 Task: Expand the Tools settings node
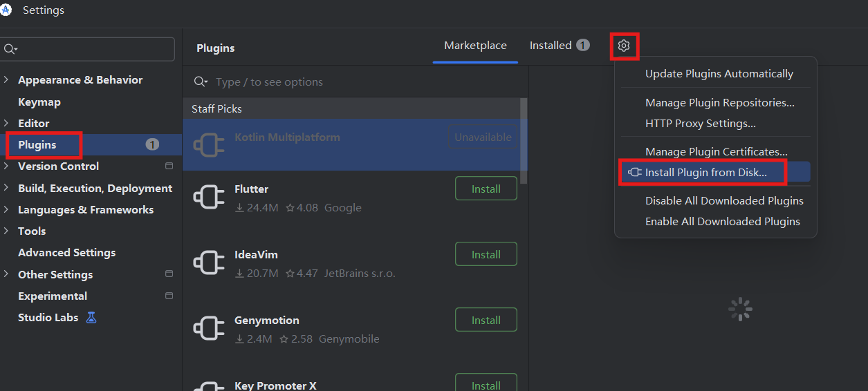coord(6,231)
